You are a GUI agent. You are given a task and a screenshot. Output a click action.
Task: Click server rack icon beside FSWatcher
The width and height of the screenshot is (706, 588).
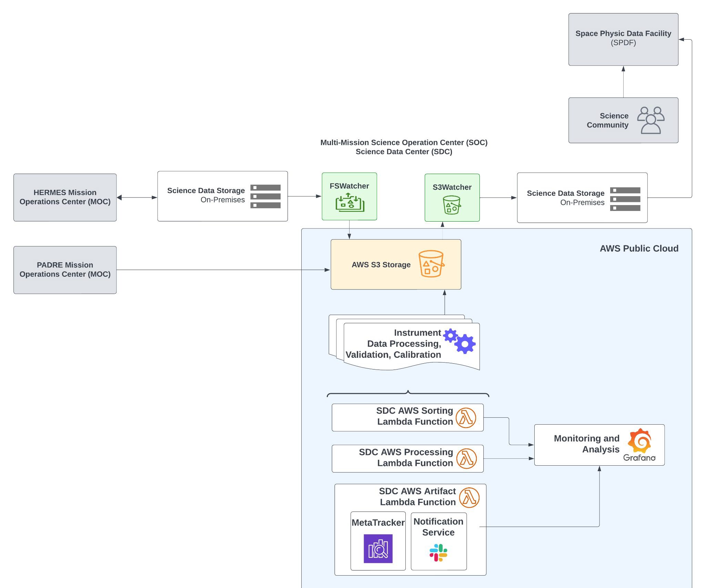(x=265, y=196)
